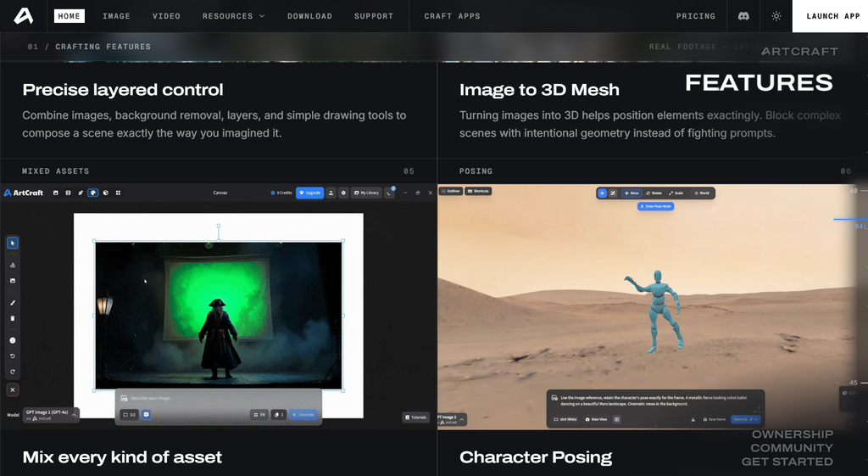Open the IMAGE nav item
Image resolution: width=868 pixels, height=476 pixels.
pos(116,16)
